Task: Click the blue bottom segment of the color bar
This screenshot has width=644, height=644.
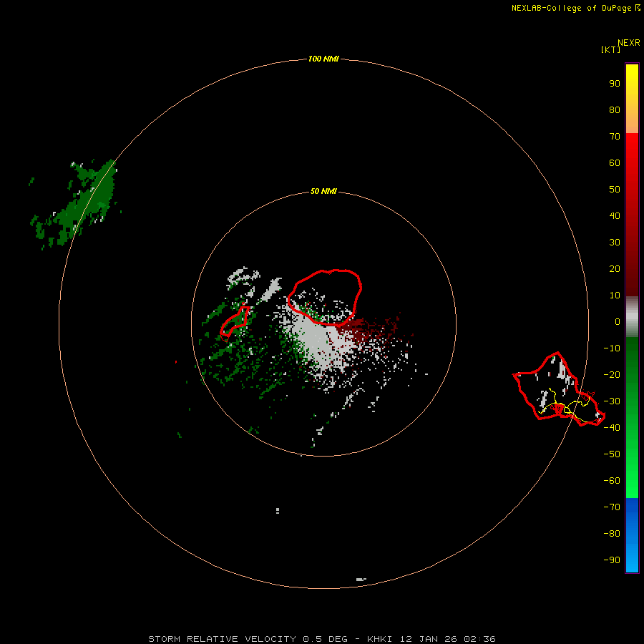Action: tap(632, 535)
